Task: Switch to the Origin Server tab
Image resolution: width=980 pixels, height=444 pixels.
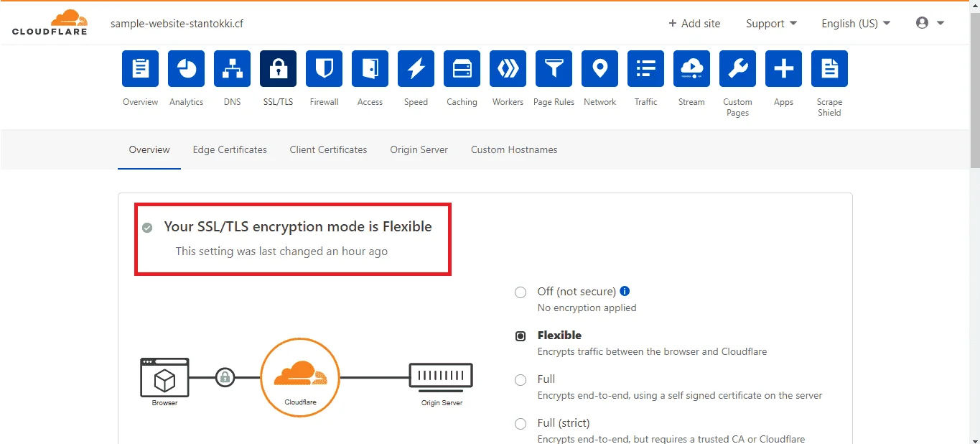Action: tap(419, 149)
